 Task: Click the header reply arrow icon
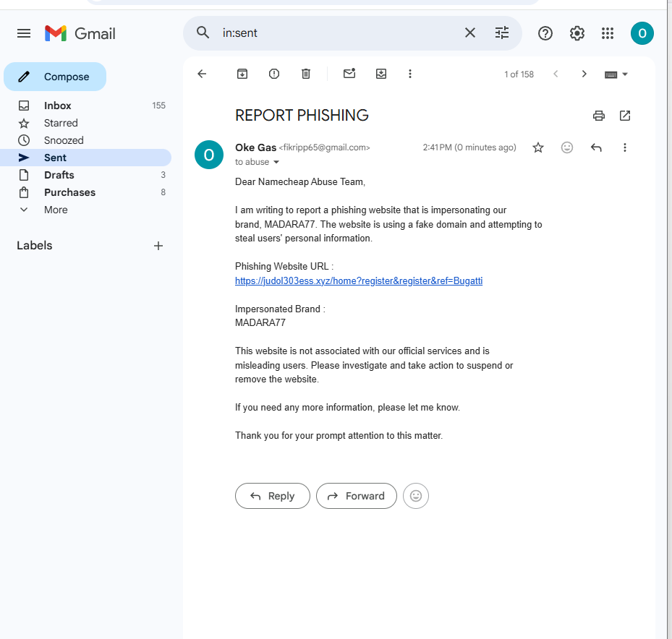coord(596,147)
